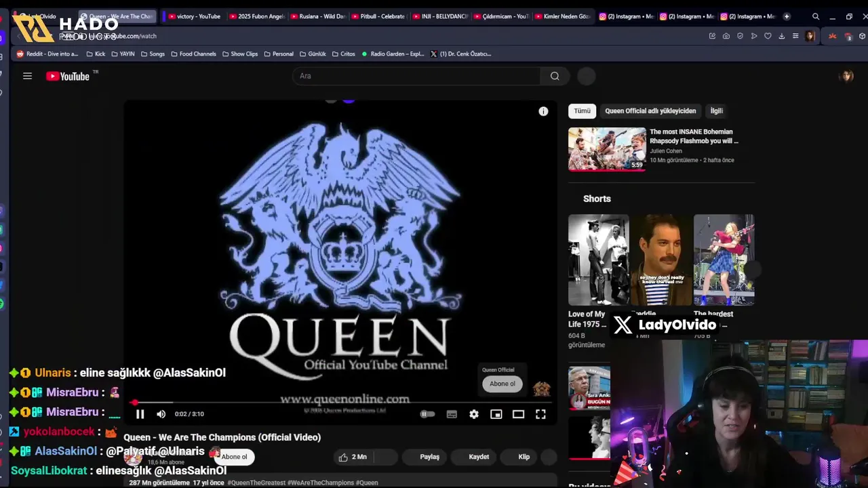
Task: Switch to Kimler Neden Göz tab
Action: point(561,16)
